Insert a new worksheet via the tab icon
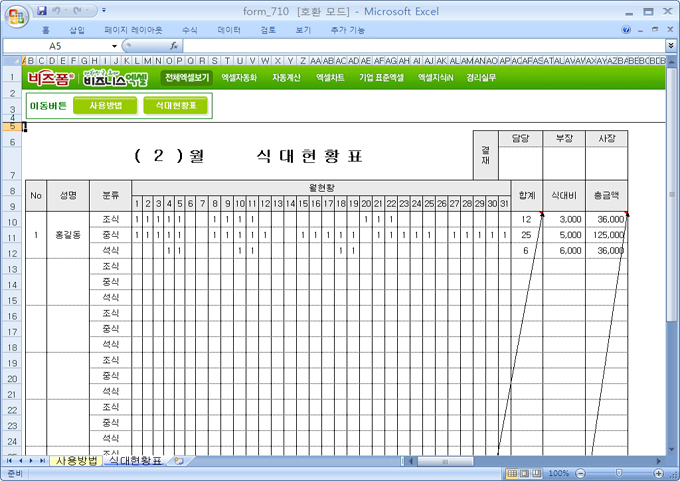Screen dimensions: 680x481 (179, 461)
